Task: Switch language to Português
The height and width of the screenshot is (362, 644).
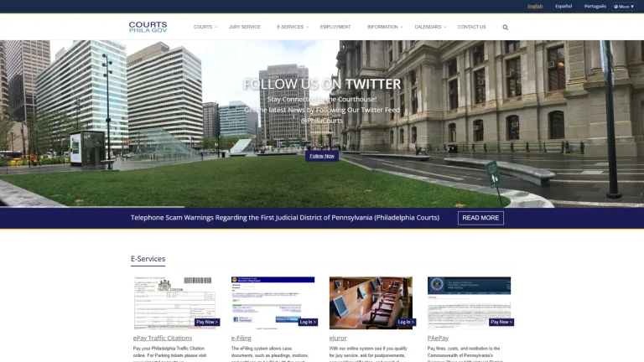Action: tap(595, 6)
